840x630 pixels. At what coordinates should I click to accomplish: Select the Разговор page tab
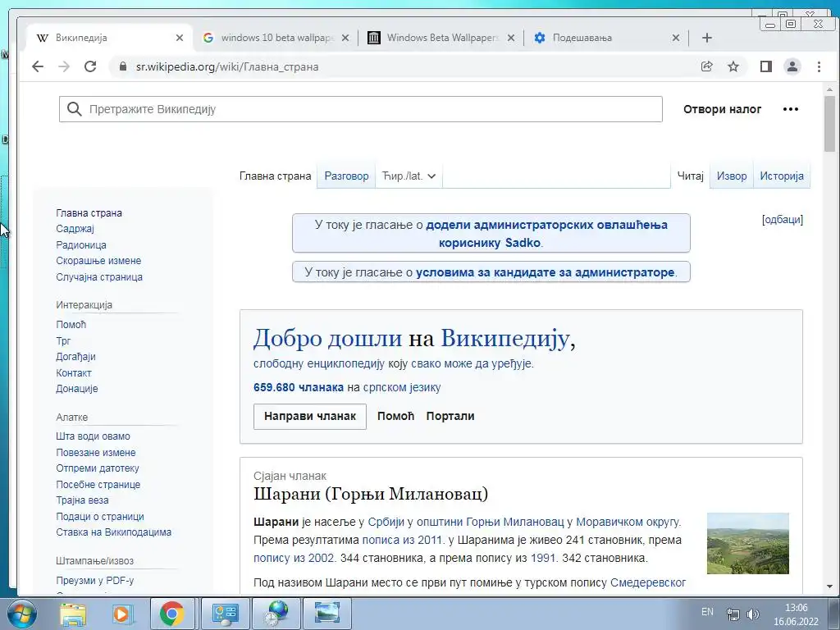click(347, 176)
